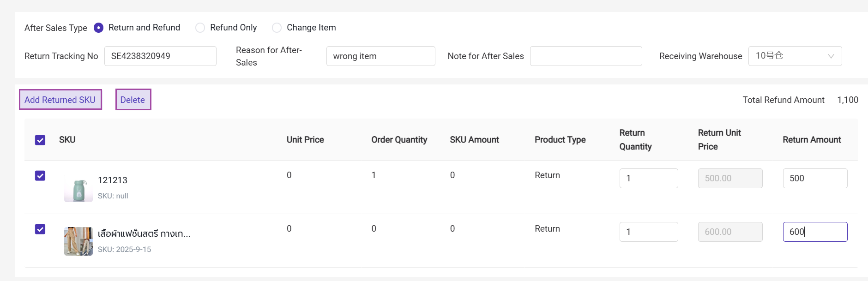
Task: Uncheck the checkbox for SKU 2025-9-15 row
Action: [40, 229]
